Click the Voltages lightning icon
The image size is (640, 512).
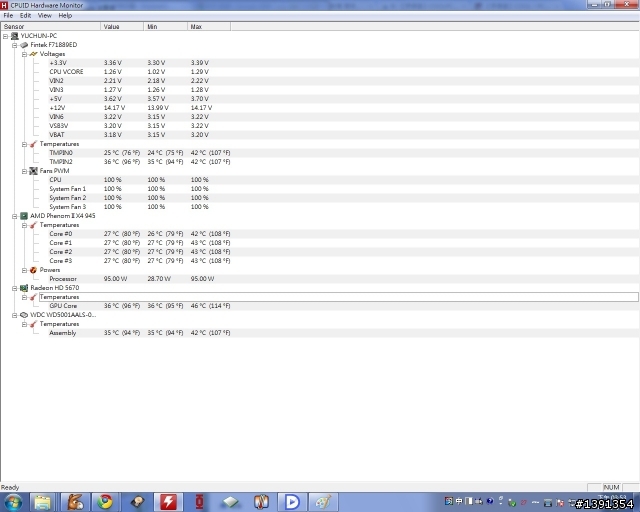33,54
